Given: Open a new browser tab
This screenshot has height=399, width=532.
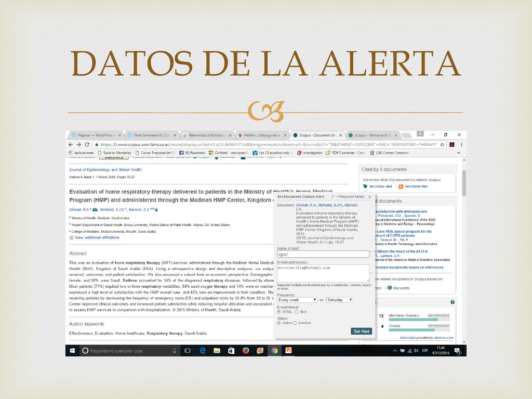Looking at the screenshot, I should (406, 136).
